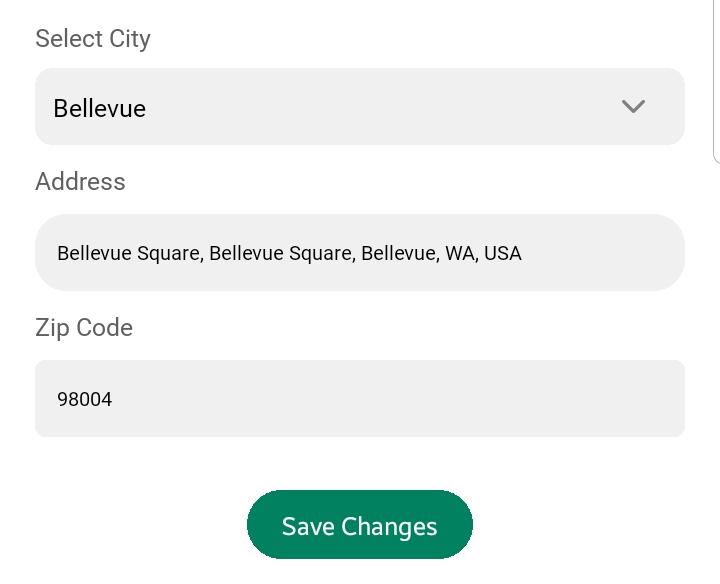
Task: Click blank end of the Address field
Action: tap(610, 253)
